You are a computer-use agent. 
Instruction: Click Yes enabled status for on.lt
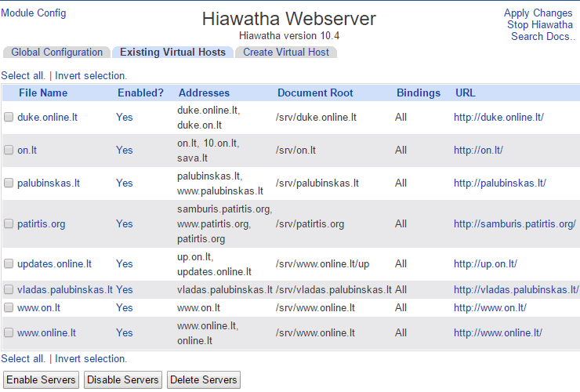tap(125, 150)
